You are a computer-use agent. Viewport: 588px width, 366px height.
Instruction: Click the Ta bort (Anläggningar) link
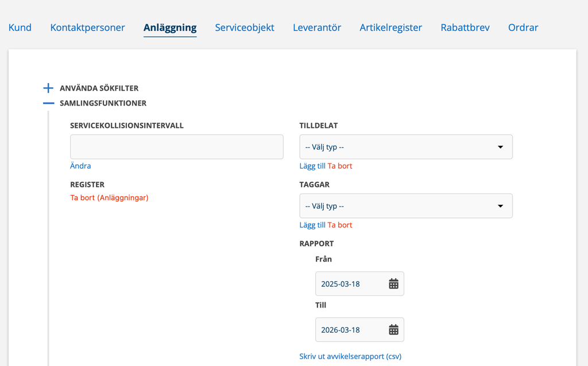coord(109,198)
